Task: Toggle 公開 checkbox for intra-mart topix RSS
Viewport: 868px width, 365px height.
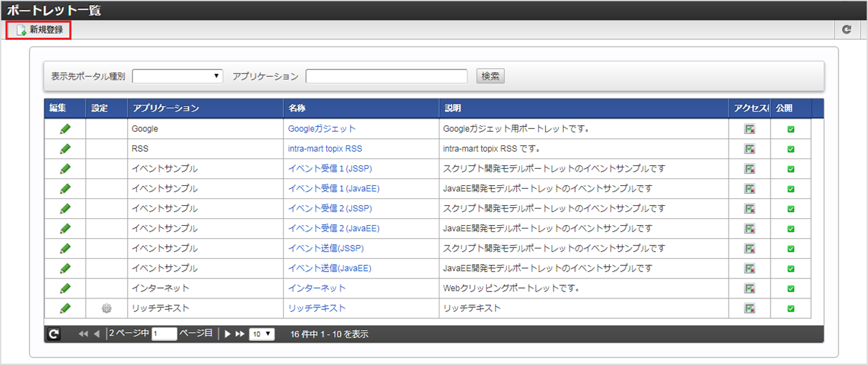Action: point(790,149)
